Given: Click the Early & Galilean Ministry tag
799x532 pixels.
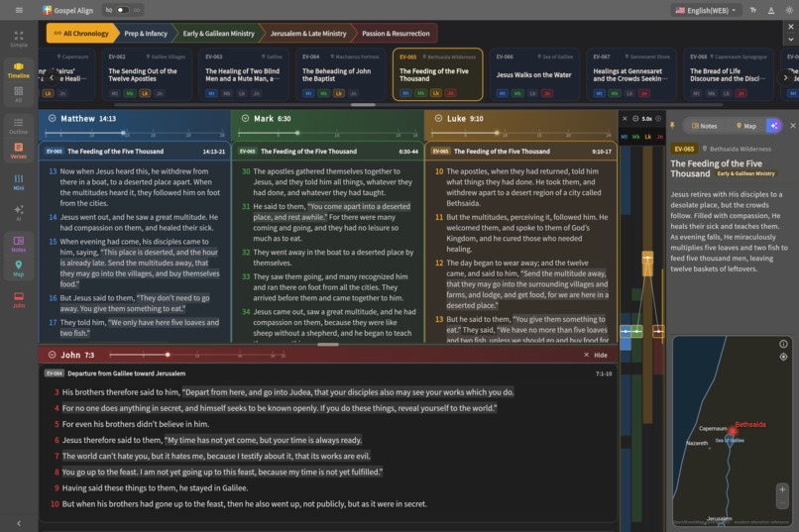Looking at the screenshot, I should tap(746, 173).
